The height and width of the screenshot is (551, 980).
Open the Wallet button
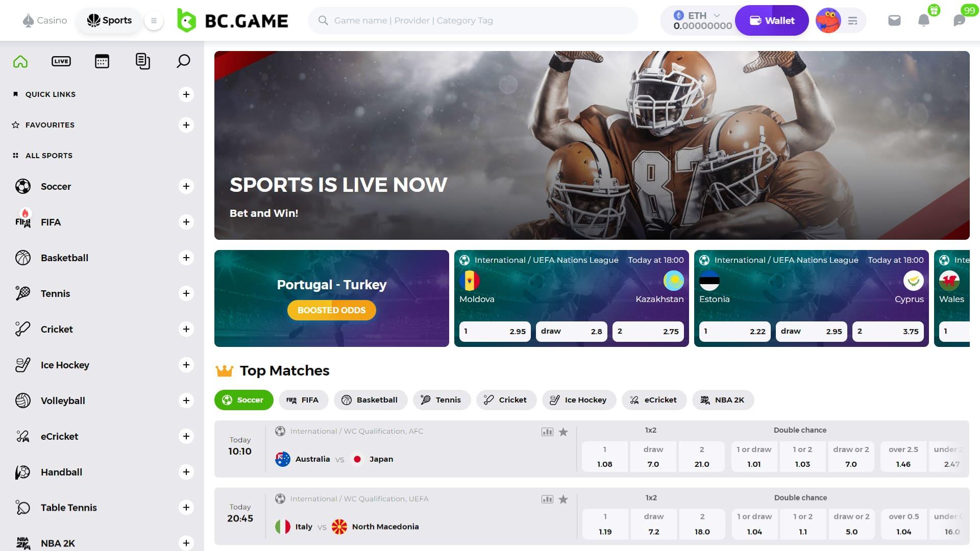(772, 20)
